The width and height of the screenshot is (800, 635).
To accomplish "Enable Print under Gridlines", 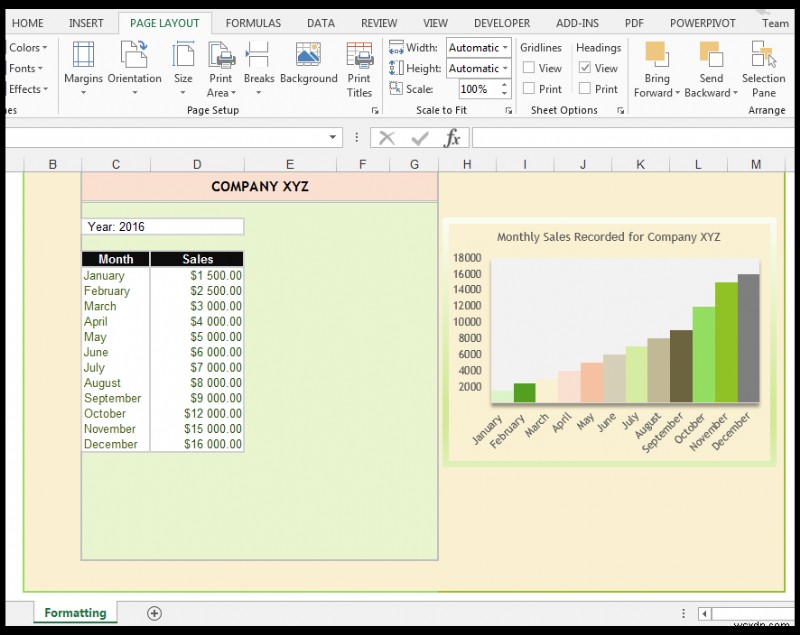I will [x=527, y=88].
